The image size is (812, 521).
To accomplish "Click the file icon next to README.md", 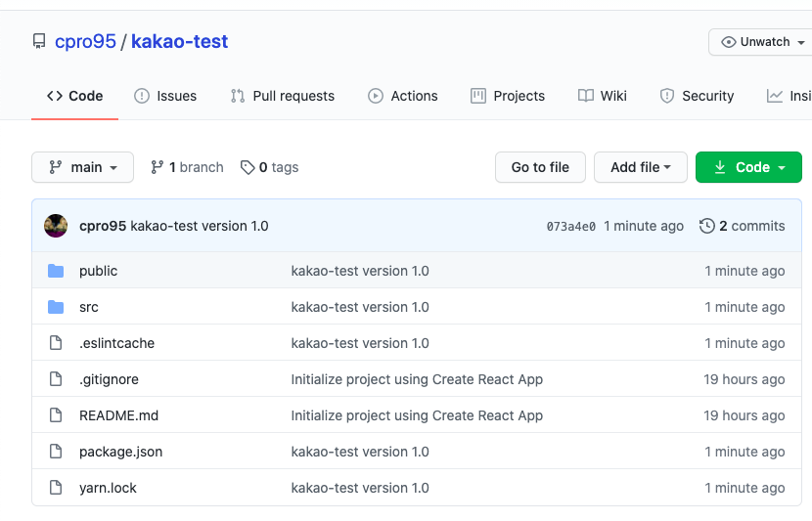I will point(56,415).
